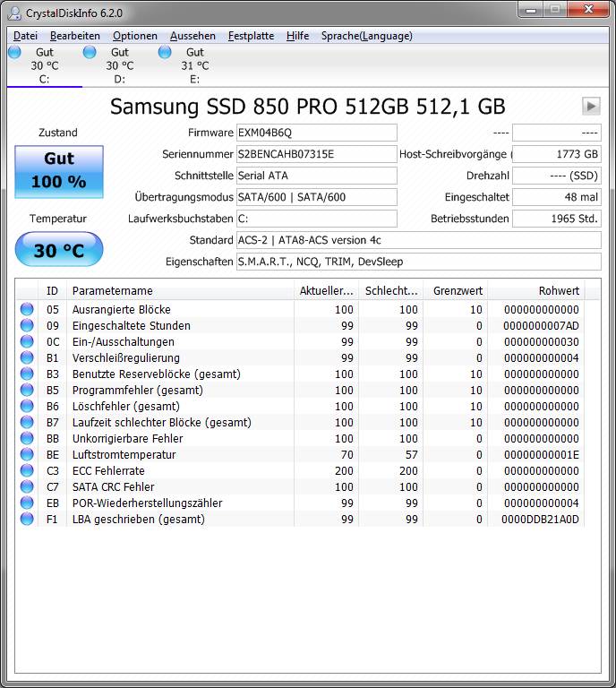Viewport: 616px width, 688px height.
Task: Click the 30 °C temperature button
Action: [x=59, y=250]
